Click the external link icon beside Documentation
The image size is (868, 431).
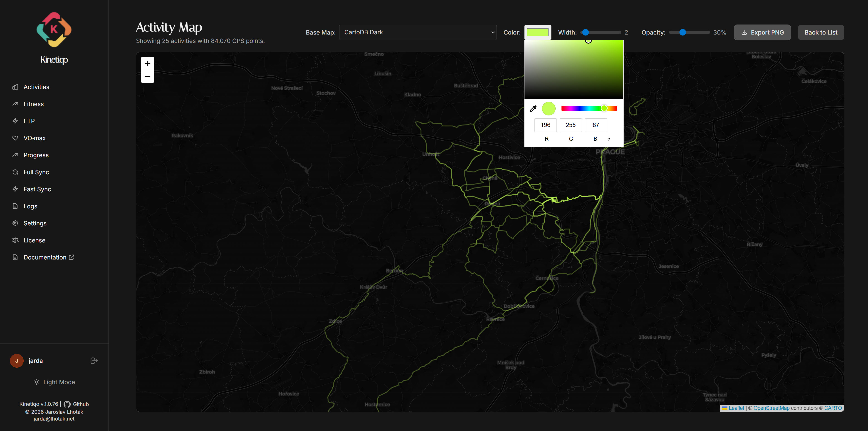pyautogui.click(x=72, y=257)
